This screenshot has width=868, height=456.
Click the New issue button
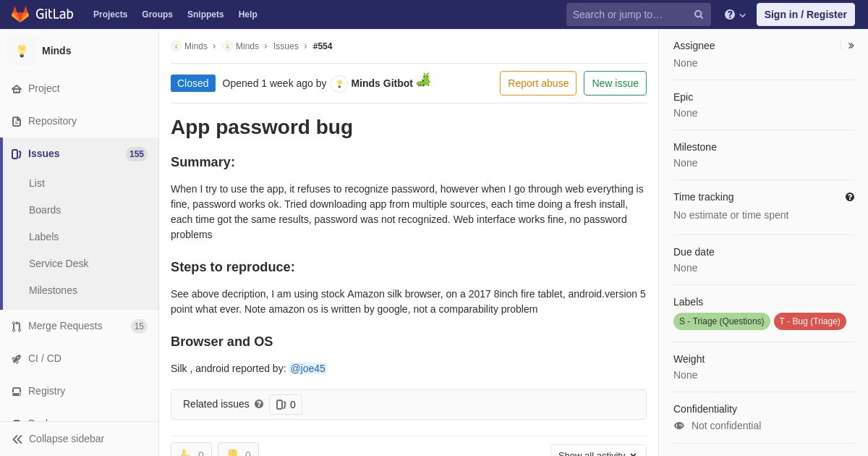[x=615, y=83]
